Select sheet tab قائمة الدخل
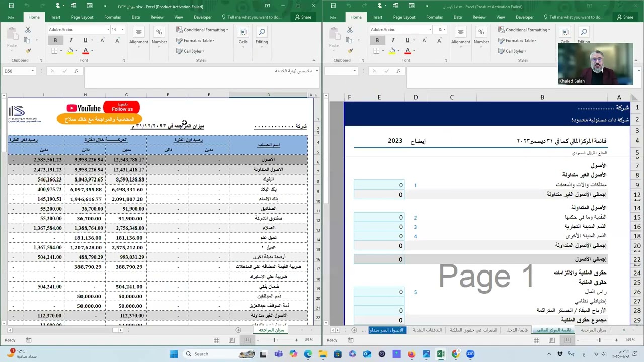 (517, 330)
